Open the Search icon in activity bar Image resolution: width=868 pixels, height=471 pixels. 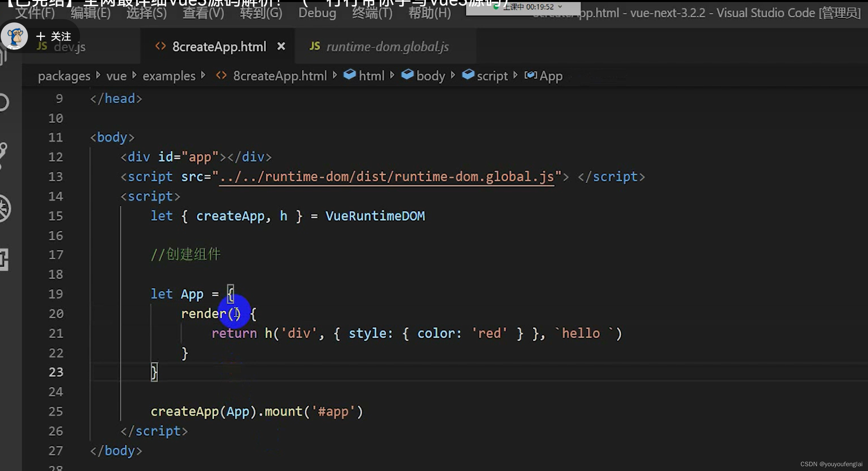coord(3,102)
